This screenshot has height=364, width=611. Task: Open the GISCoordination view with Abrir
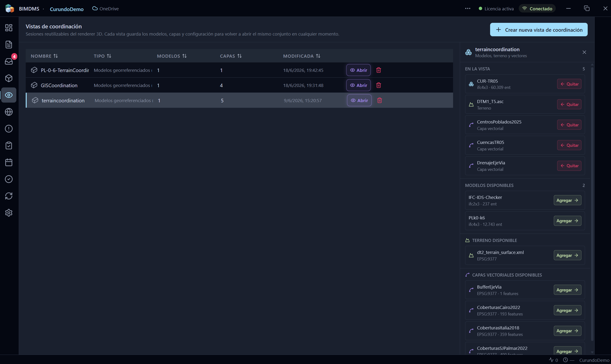tap(358, 85)
